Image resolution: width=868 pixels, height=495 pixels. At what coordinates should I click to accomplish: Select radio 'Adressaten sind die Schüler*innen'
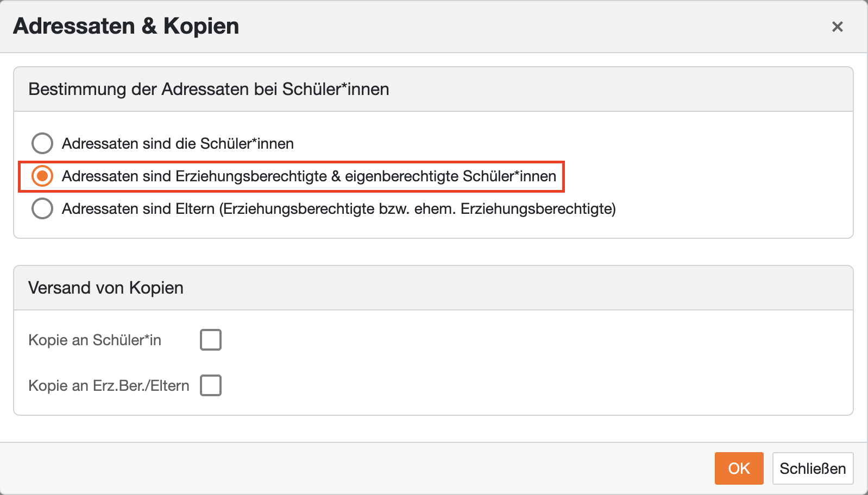(x=42, y=144)
